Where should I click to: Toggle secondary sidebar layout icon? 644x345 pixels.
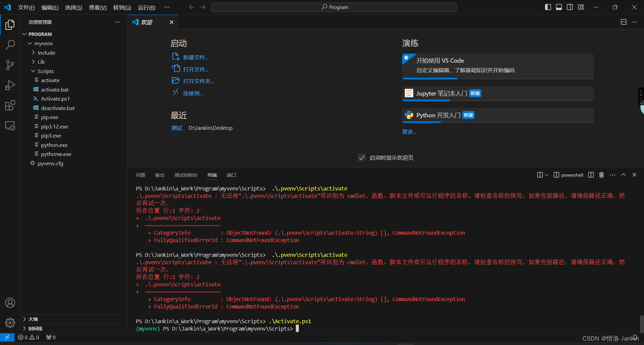pos(570,7)
